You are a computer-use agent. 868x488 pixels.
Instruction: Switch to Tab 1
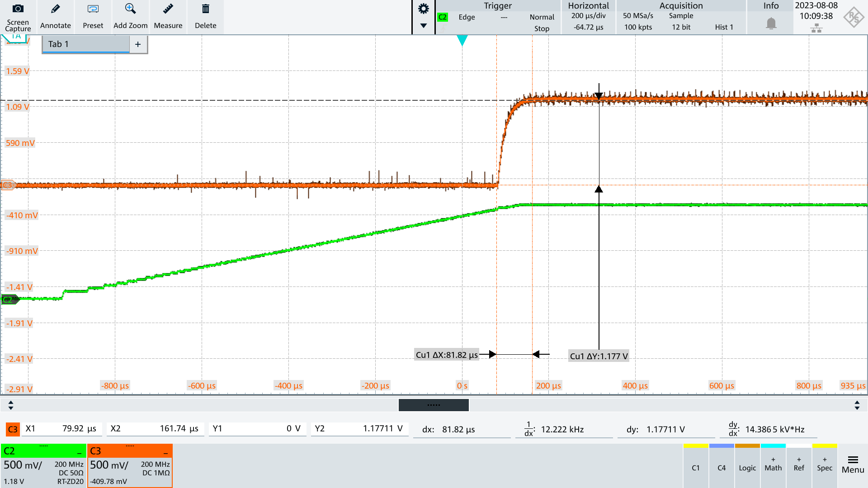click(x=85, y=44)
